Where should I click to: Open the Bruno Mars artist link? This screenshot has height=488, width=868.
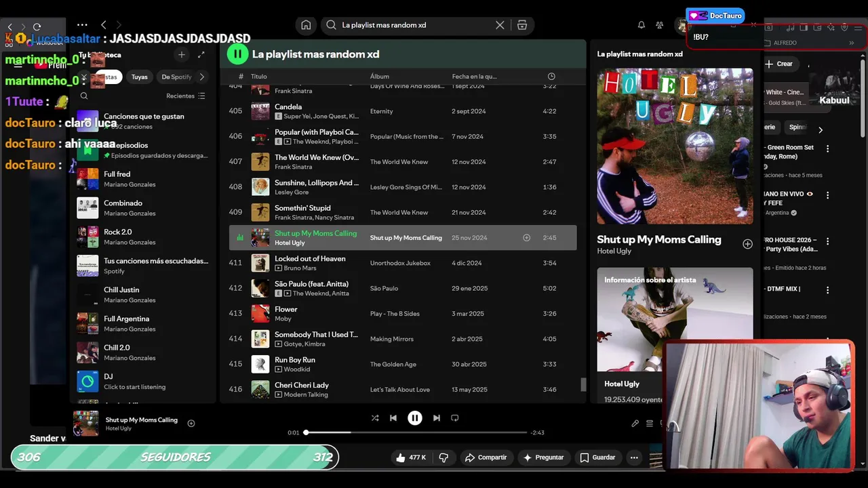(x=300, y=268)
